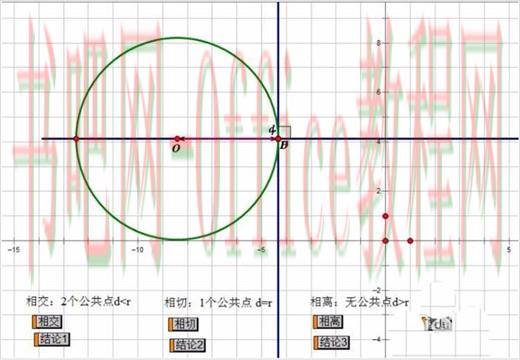Screen dimensions: 520x360
Task: Select the red point above the origin
Action: (x=386, y=216)
